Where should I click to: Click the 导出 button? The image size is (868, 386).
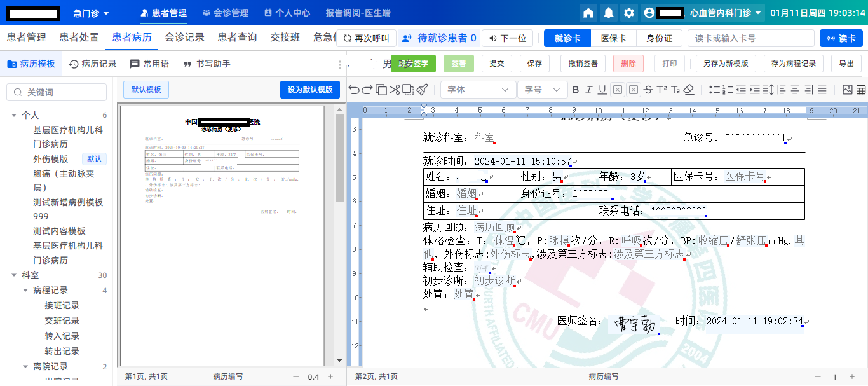pyautogui.click(x=846, y=64)
